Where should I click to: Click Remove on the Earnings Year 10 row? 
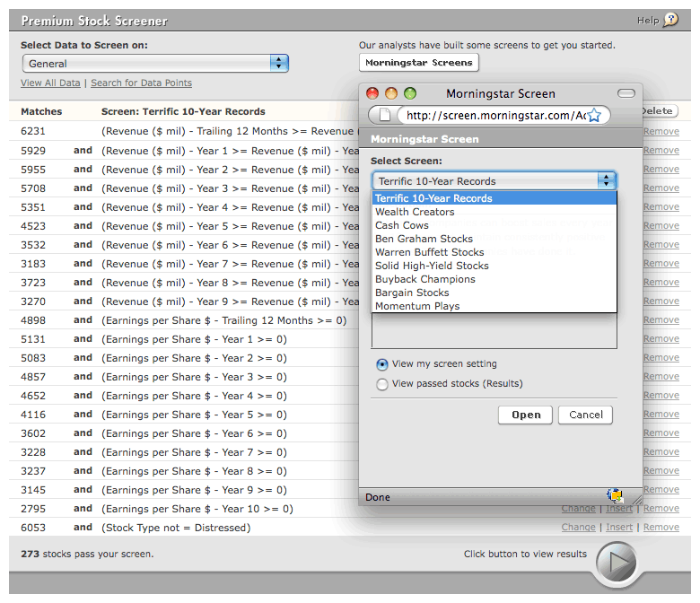coord(661,509)
